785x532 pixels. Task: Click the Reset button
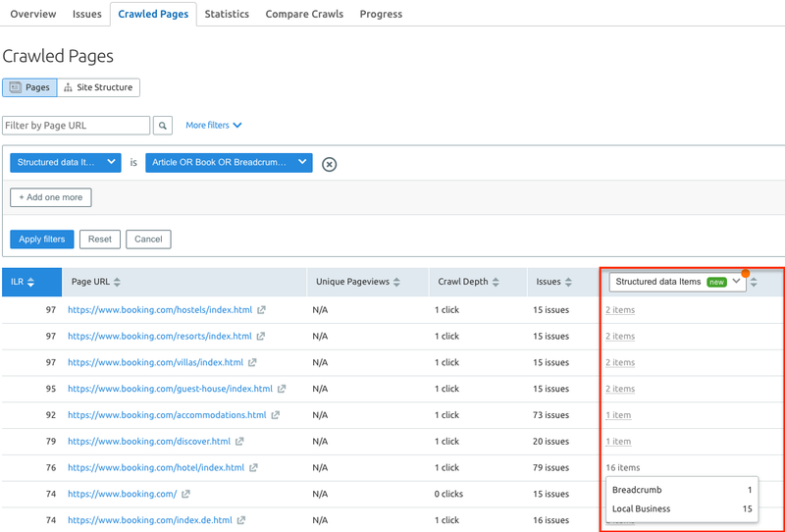[x=100, y=239]
